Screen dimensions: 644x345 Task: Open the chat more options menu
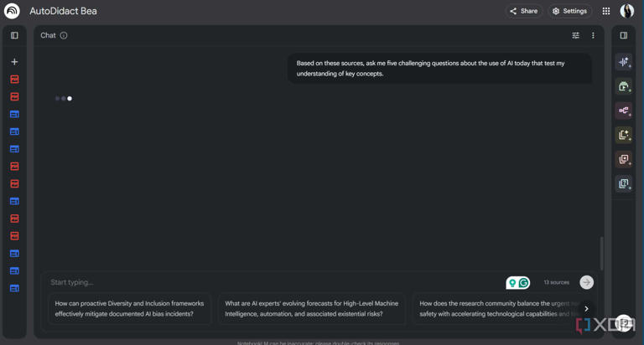(x=593, y=35)
